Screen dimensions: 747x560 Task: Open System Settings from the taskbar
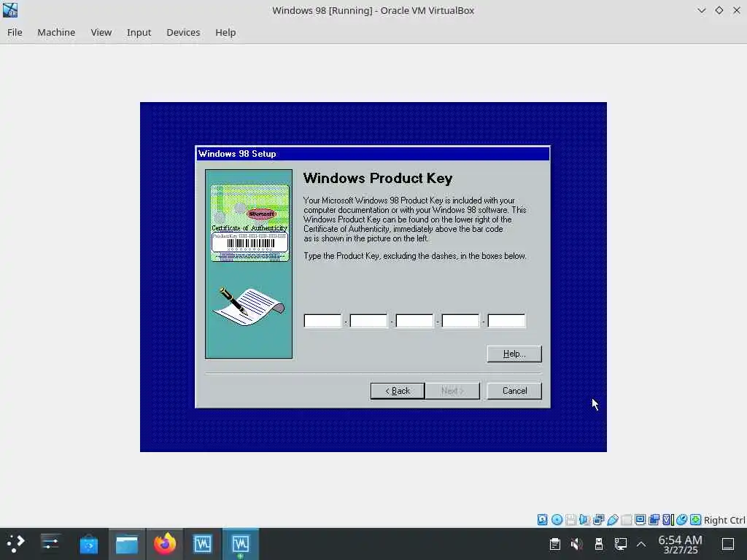50,543
